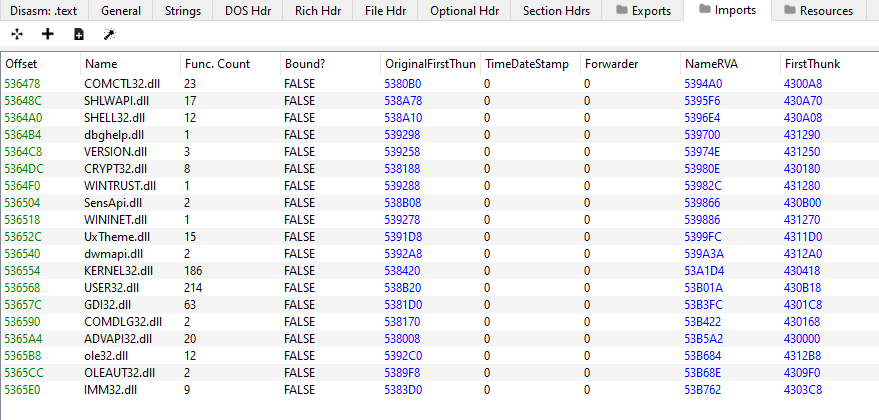Click the folder icon on Exports tab
This screenshot has height=420, width=879.
[x=621, y=10]
